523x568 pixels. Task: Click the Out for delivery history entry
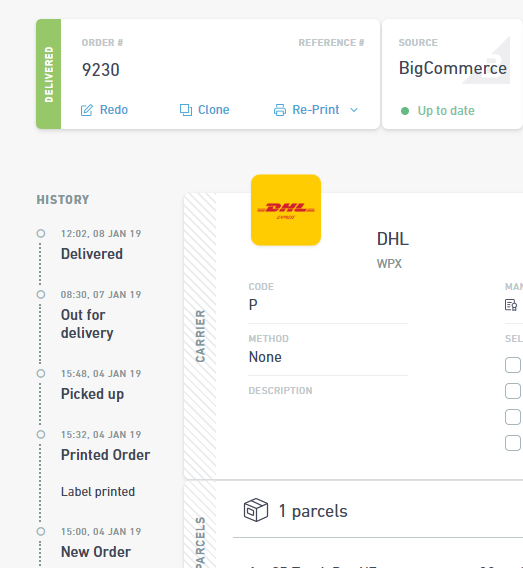pyautogui.click(x=87, y=324)
